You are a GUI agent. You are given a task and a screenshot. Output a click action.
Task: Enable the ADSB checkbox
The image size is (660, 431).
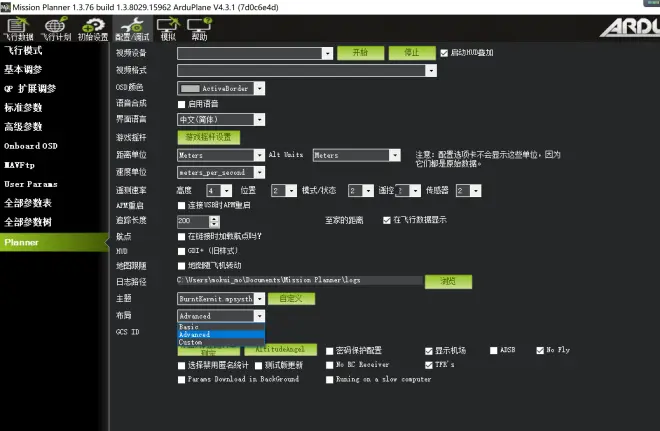494,350
